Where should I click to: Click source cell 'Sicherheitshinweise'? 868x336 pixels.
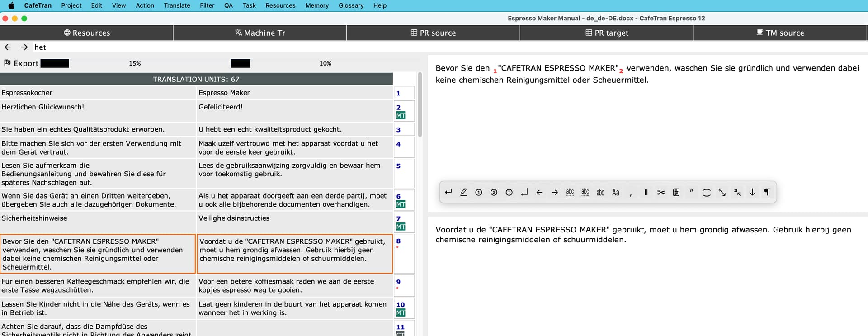pos(98,222)
